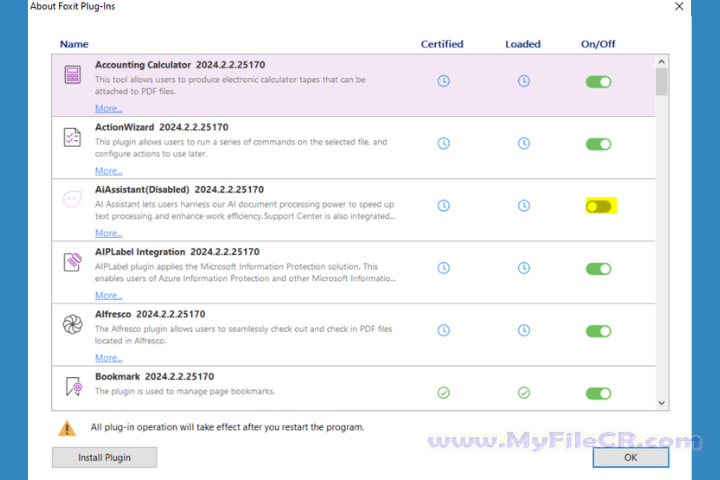Click the Loaded column header
720x480 pixels.
(x=523, y=44)
